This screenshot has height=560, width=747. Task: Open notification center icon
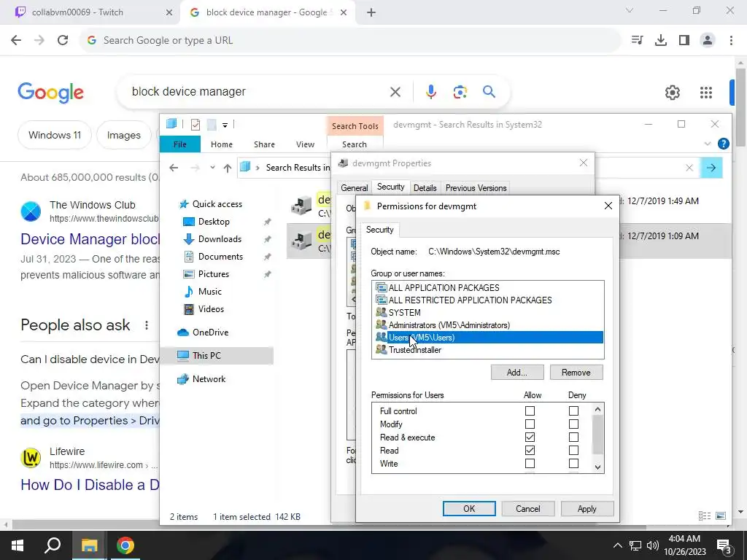[724, 546]
